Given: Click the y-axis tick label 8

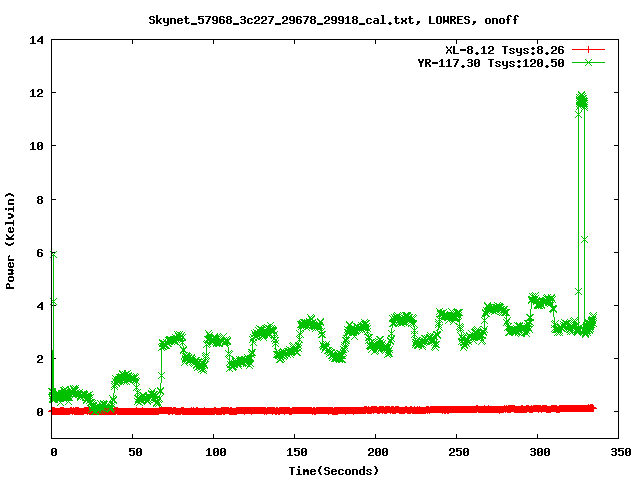Looking at the screenshot, I should click(x=40, y=200).
